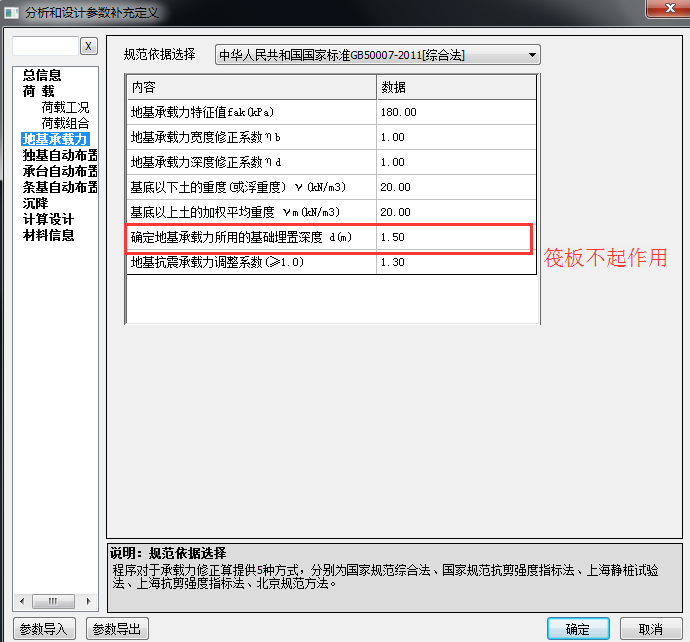Click the 参数导出 button

(118, 629)
